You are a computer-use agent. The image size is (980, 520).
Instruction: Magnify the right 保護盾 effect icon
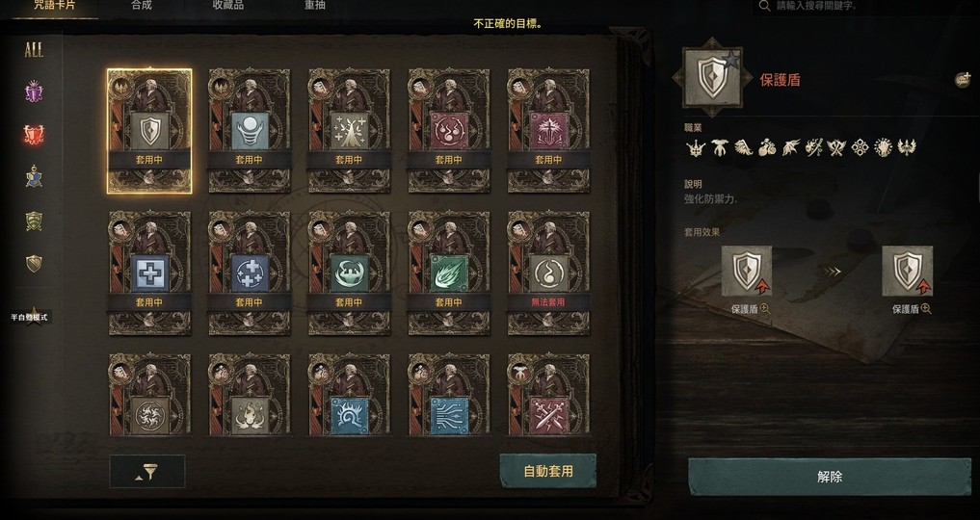click(x=926, y=309)
